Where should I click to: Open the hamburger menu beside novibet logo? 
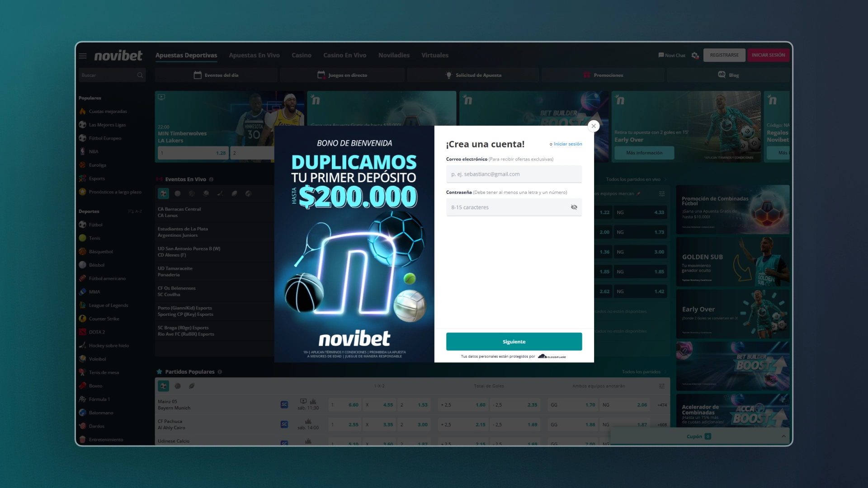point(82,56)
